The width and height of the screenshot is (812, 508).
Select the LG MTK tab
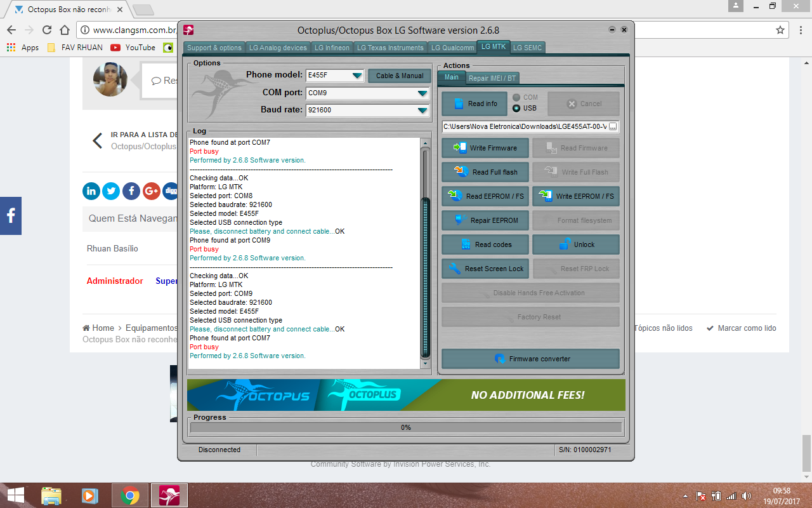[x=494, y=46]
